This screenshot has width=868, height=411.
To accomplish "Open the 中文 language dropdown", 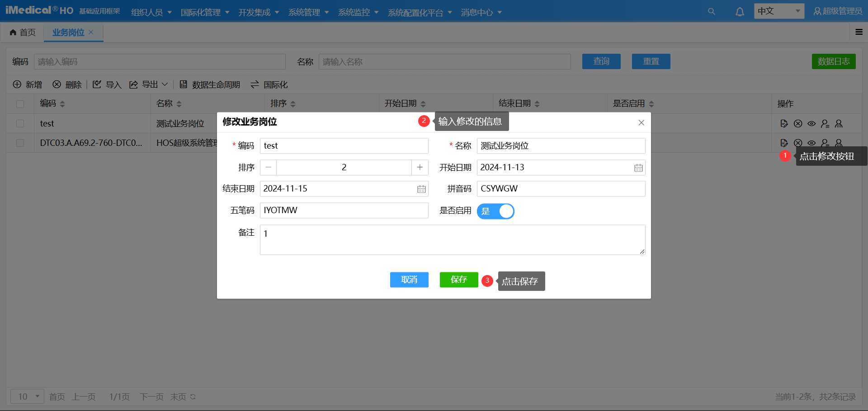I will click(779, 11).
